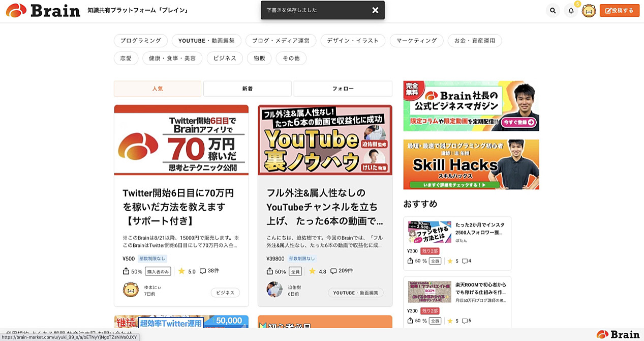Click the 38件 comment icon
The height and width of the screenshot is (341, 644).
[203, 271]
